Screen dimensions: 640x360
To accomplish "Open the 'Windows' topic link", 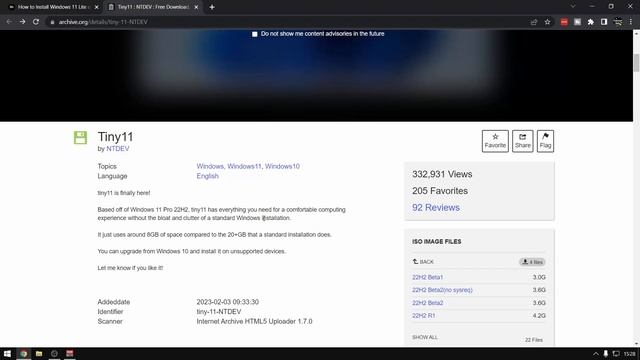I will 210,166.
